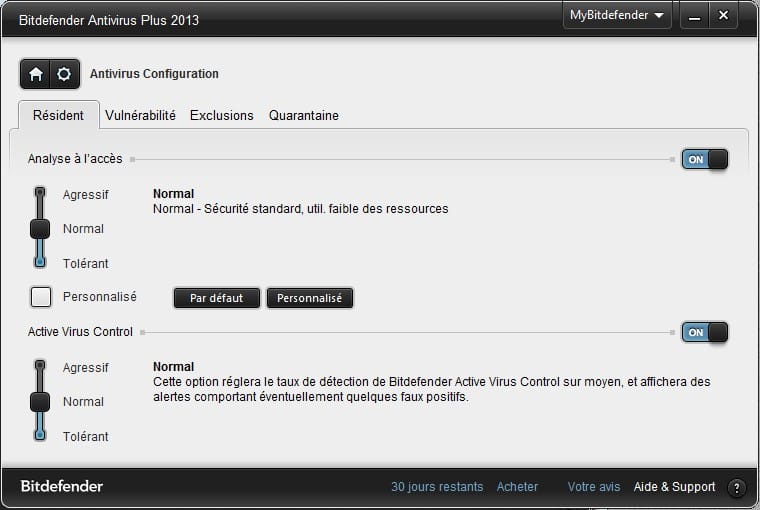
Task: Click the 30 jours restants link
Action: [x=437, y=487]
